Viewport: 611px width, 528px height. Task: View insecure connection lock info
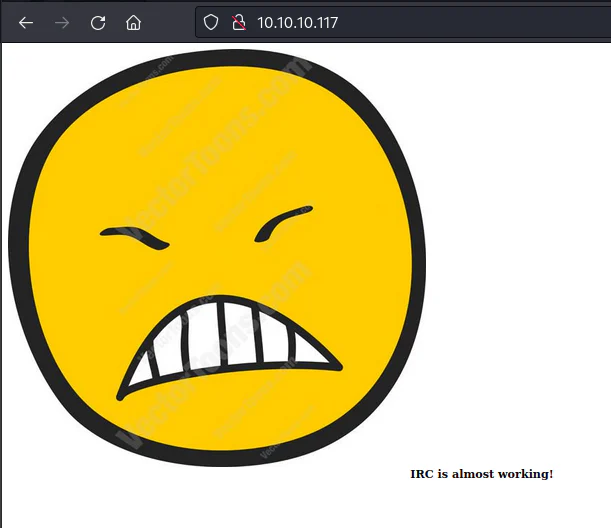(239, 23)
